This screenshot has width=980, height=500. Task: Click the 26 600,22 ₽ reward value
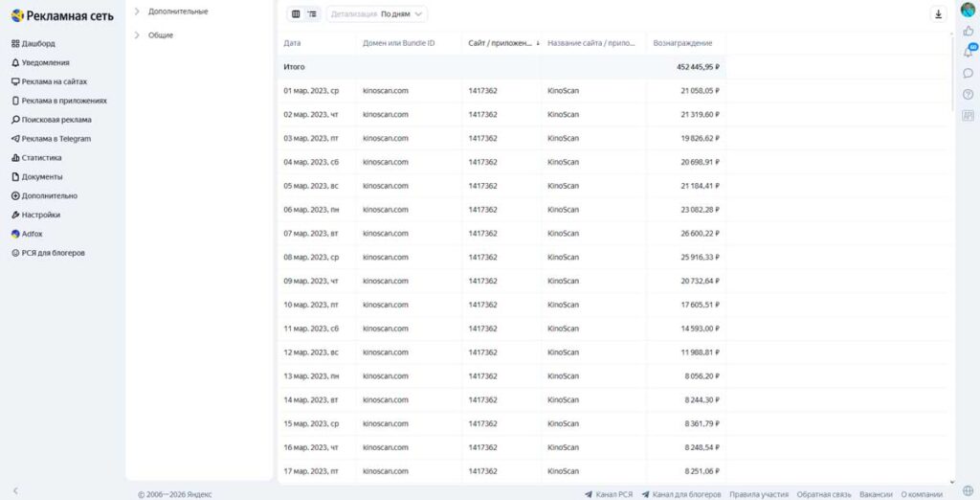[700, 234]
